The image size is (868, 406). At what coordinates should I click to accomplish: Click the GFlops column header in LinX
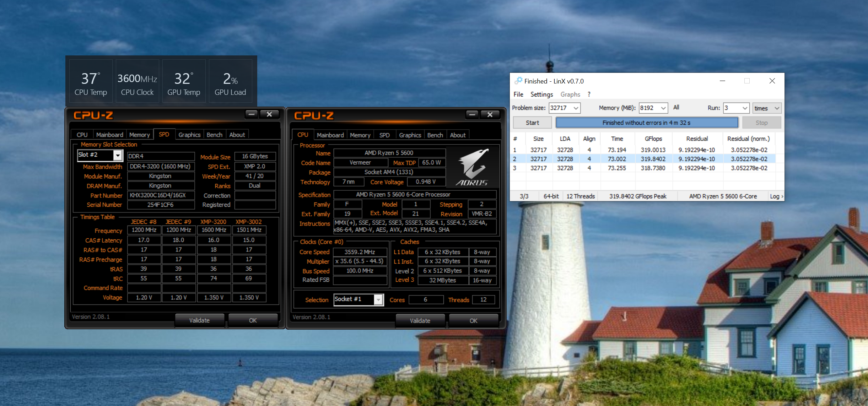653,139
